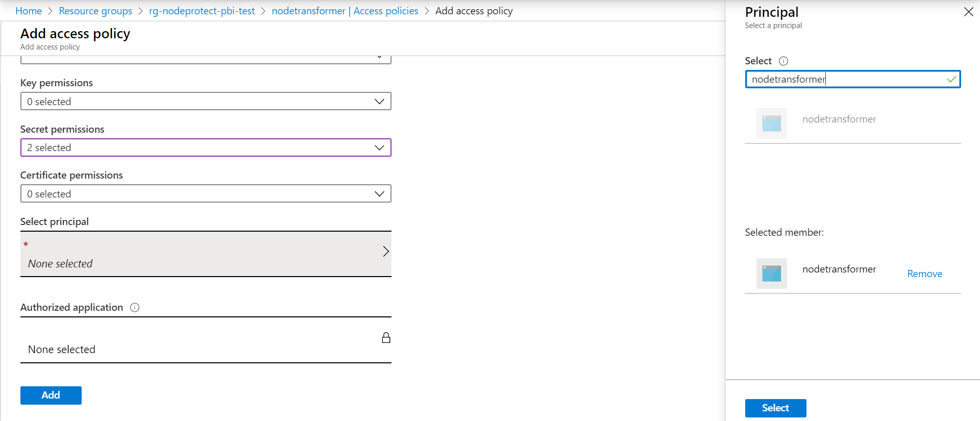Click the green checkmark in the search field

click(951, 79)
